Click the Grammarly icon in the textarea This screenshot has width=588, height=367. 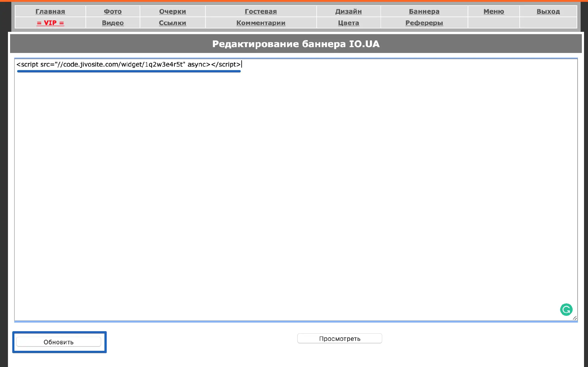(566, 309)
